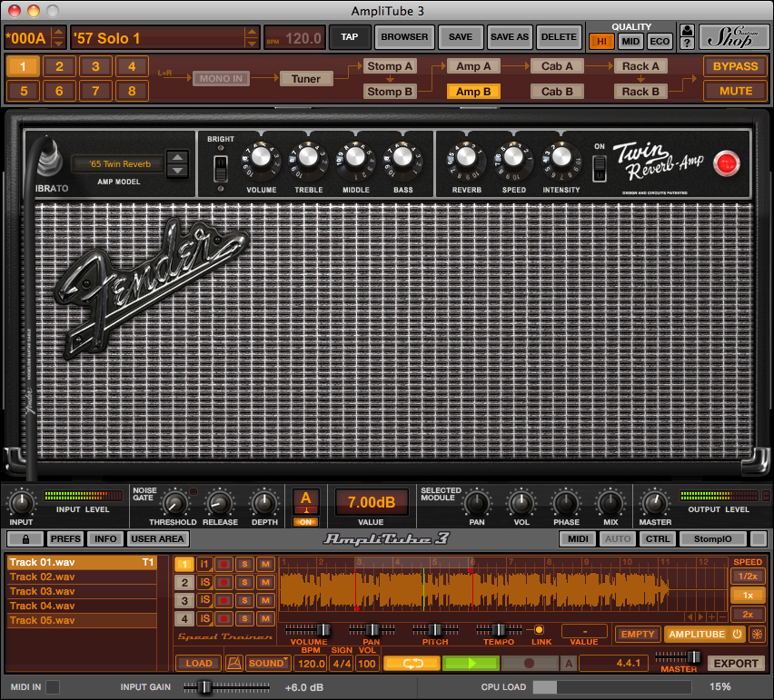Open the metronome icon beside LOAD
This screenshot has height=700, width=774.
click(x=233, y=664)
